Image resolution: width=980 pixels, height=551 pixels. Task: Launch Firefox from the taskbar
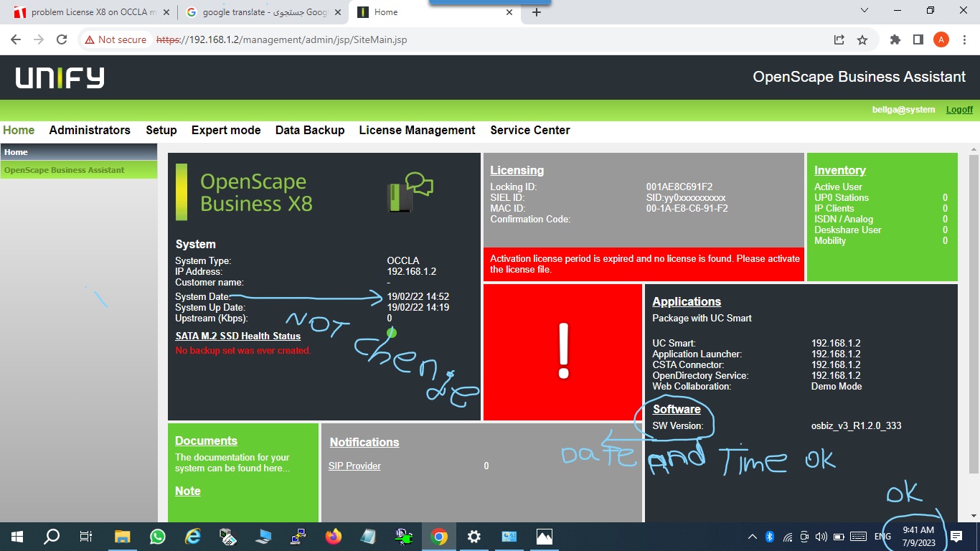(334, 537)
